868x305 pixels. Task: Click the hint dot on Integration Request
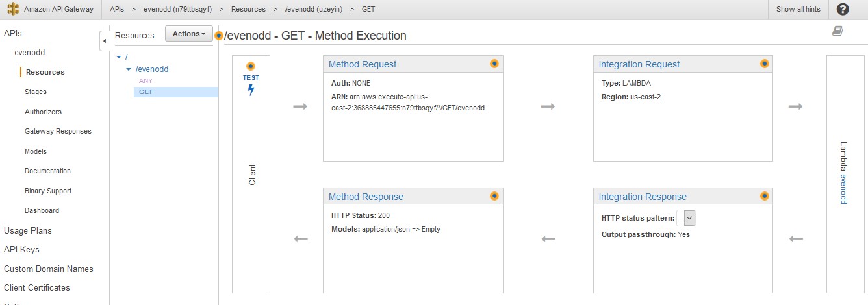pos(764,64)
